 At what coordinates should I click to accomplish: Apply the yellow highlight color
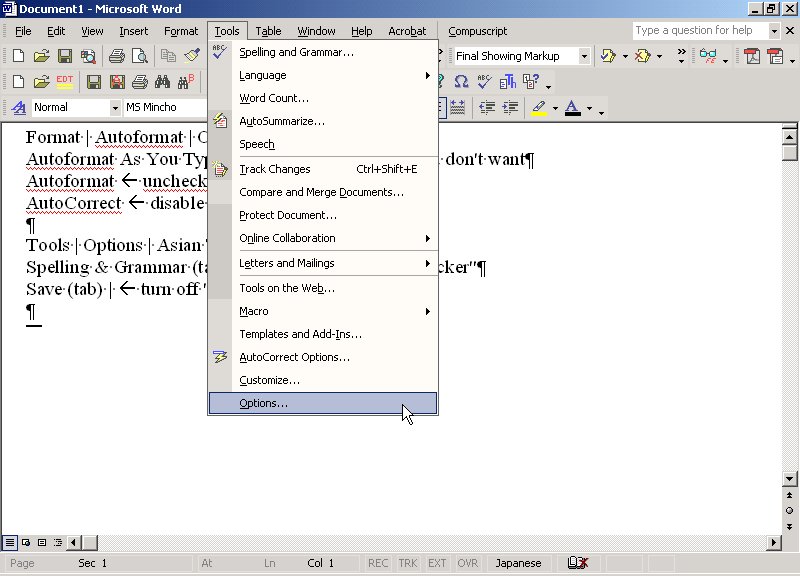click(539, 107)
